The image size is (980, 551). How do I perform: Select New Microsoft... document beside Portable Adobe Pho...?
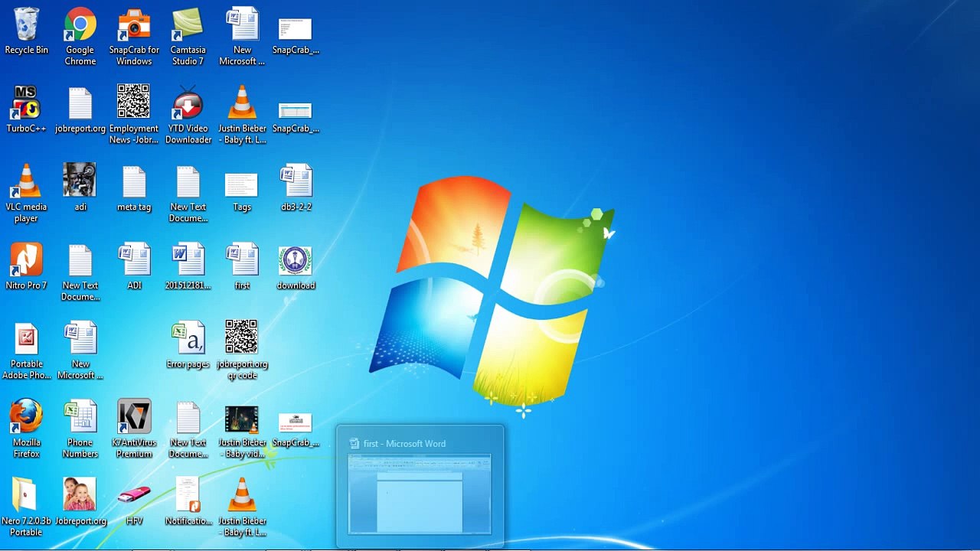tap(80, 350)
